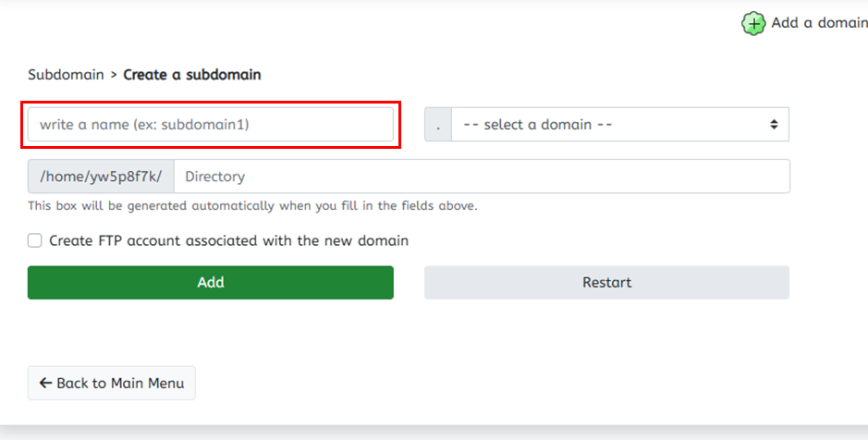Focus the Directory input field
Screen dimensions: 868x440
tap(482, 177)
